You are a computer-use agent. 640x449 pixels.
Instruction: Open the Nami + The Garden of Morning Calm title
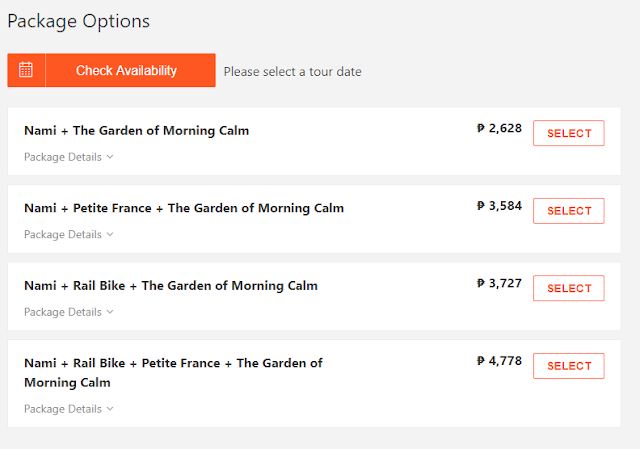(136, 131)
